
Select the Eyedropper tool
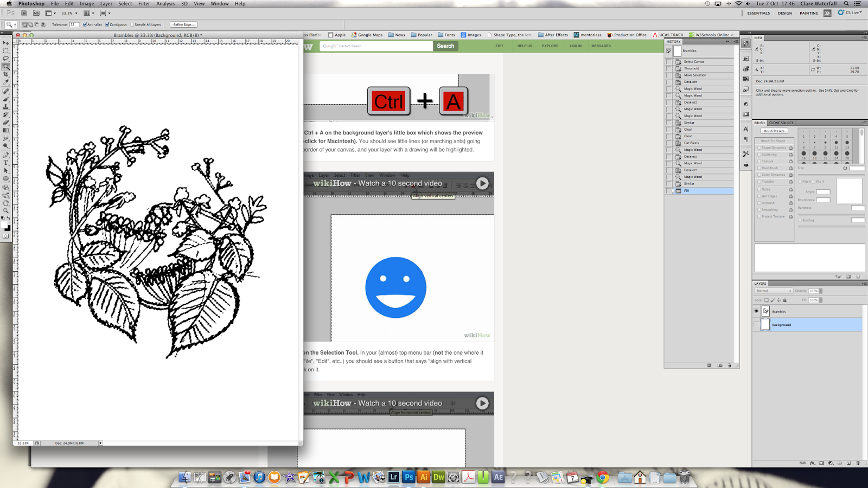6,82
